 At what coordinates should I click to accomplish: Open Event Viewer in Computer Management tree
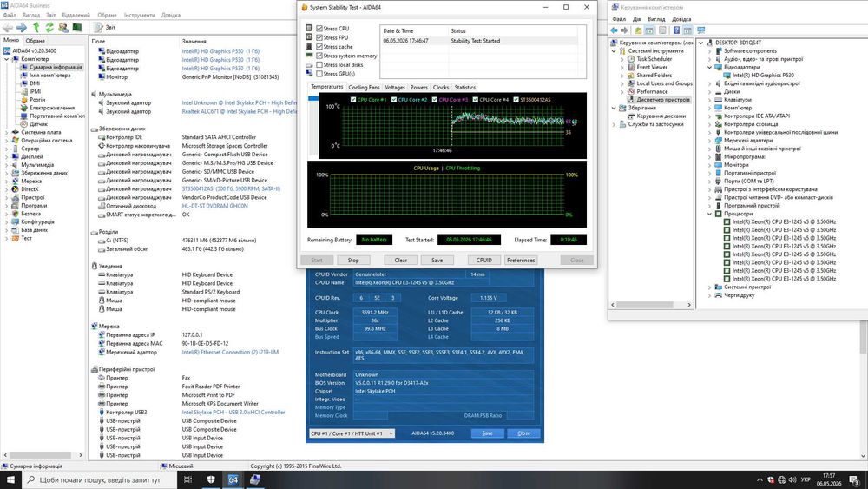click(x=652, y=67)
